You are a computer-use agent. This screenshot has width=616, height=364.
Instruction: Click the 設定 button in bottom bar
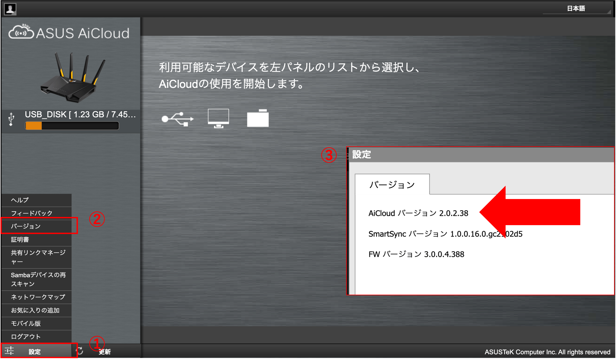[x=37, y=351]
